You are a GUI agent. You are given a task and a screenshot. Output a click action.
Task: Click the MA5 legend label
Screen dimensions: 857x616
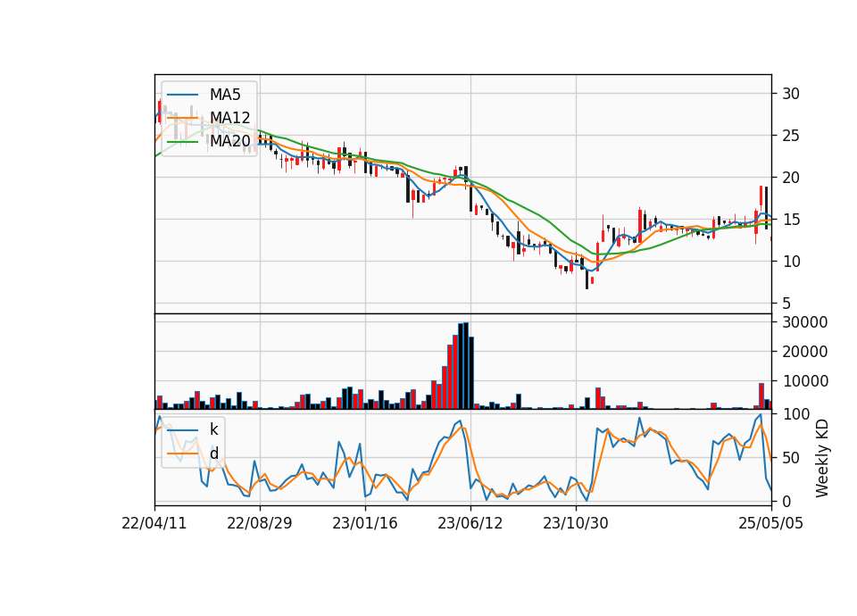coord(225,95)
